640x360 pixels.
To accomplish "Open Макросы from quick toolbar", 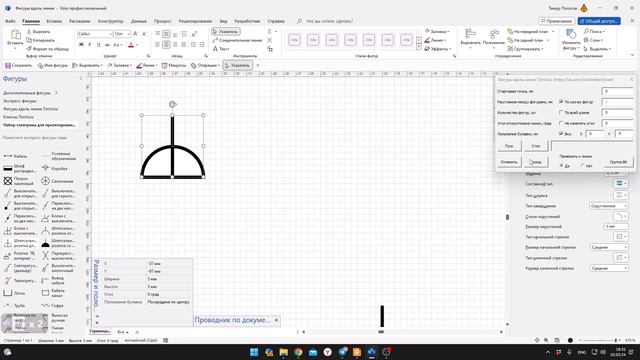I will pos(174,65).
